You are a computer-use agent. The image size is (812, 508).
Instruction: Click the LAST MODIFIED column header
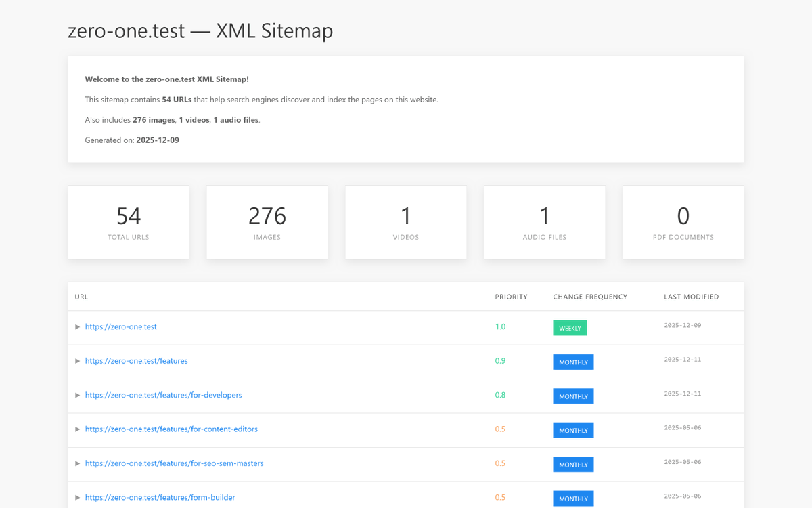[x=692, y=297]
